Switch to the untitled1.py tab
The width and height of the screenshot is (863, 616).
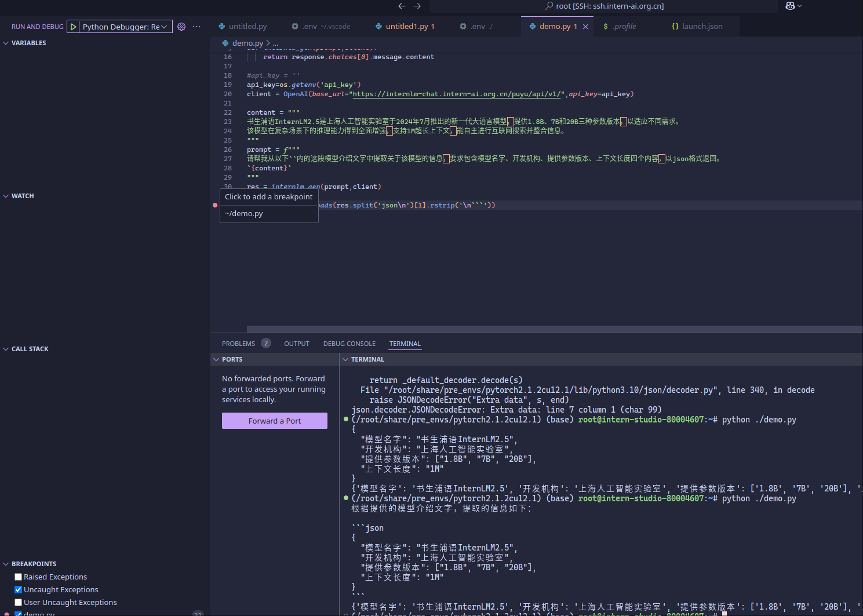coord(405,26)
